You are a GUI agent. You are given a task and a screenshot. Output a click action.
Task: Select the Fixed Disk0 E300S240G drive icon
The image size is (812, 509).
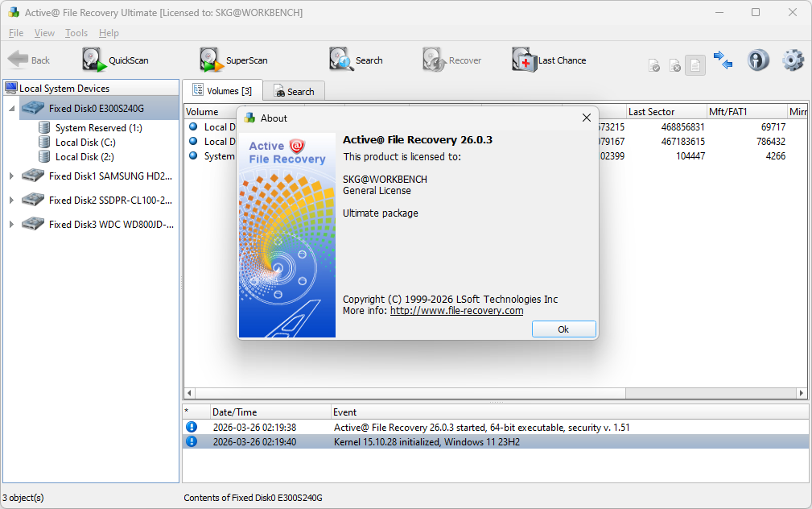pyautogui.click(x=33, y=109)
